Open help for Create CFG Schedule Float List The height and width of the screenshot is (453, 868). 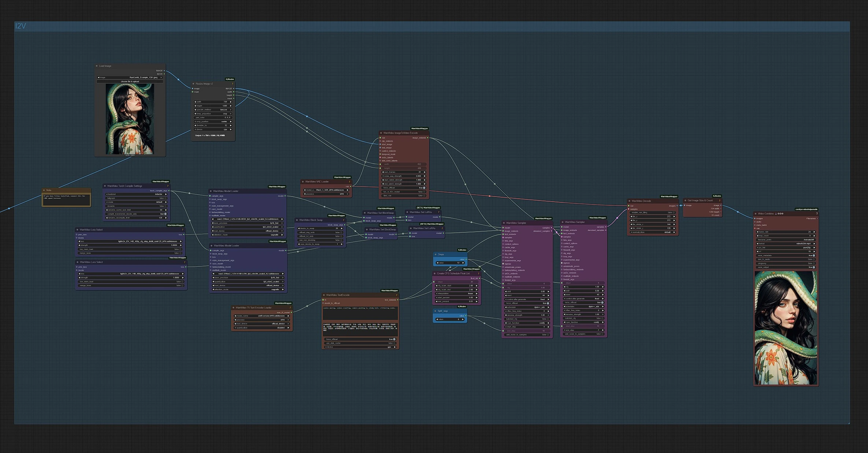[x=478, y=273]
